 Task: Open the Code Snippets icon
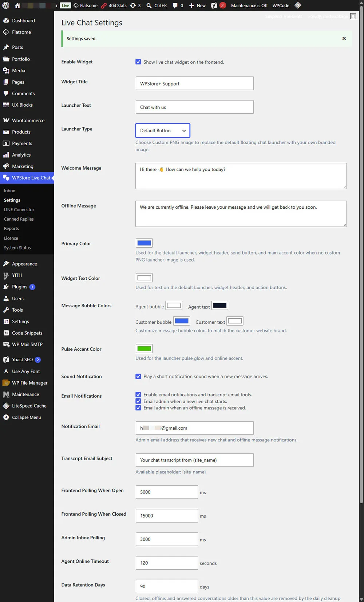coord(6,333)
